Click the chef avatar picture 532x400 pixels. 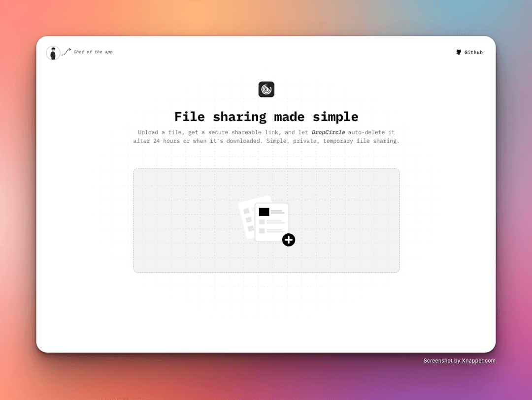[53, 53]
